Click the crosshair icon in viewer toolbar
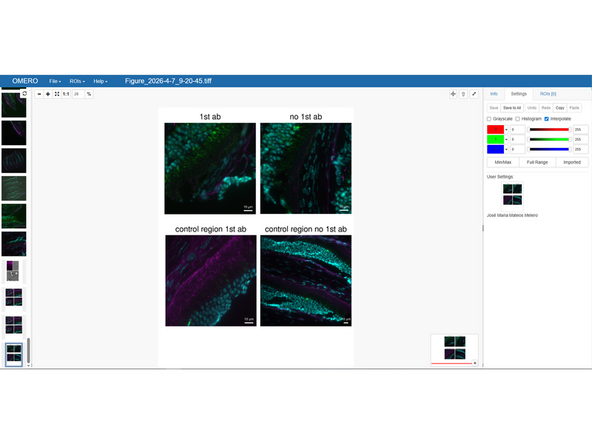The height and width of the screenshot is (444, 592). 453,94
